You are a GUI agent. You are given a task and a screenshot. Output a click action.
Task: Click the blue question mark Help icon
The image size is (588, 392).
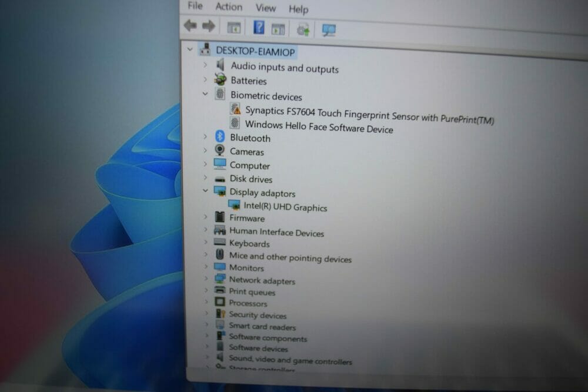259,28
